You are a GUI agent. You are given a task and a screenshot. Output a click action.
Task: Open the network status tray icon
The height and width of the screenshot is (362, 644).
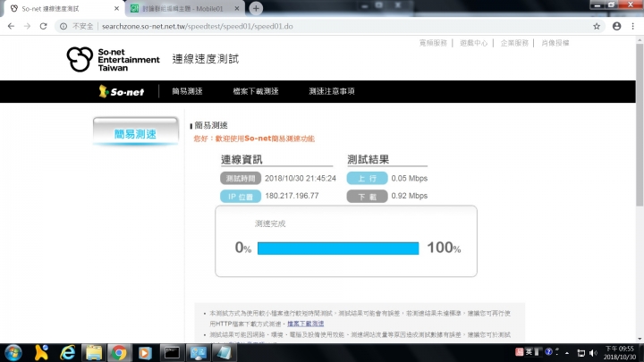(580, 353)
